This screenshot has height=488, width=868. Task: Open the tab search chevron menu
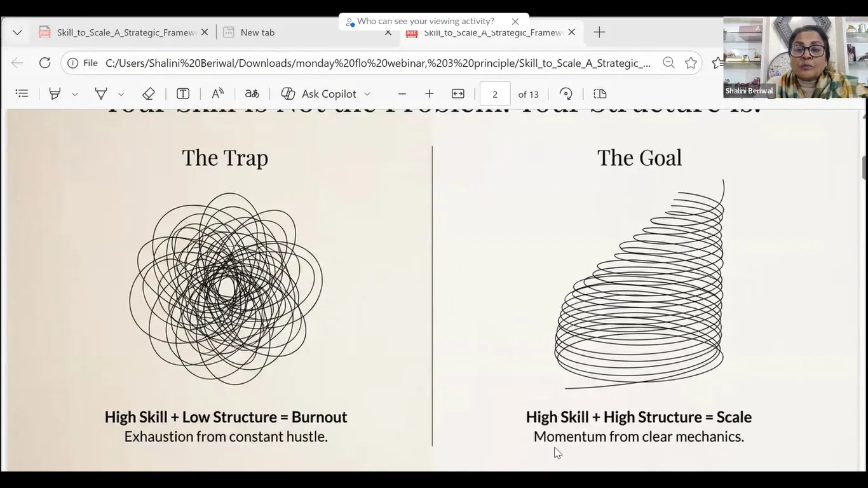coord(17,32)
